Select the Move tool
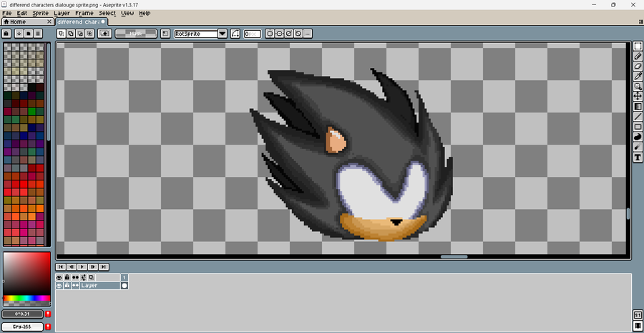644x333 pixels. pos(638,96)
